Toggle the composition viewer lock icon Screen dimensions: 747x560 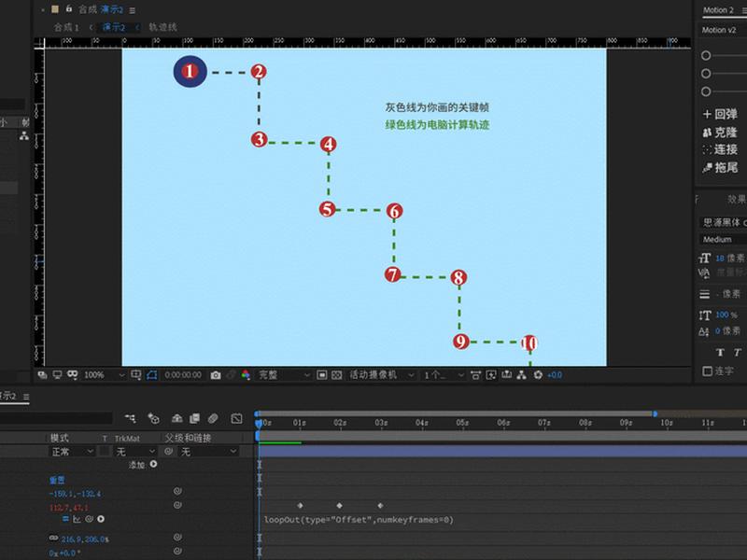pyautogui.click(x=69, y=8)
